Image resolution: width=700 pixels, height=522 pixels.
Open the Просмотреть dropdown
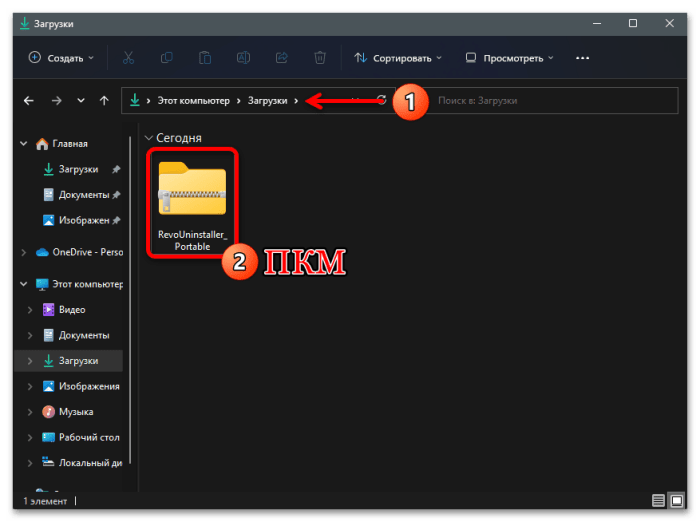tap(509, 58)
